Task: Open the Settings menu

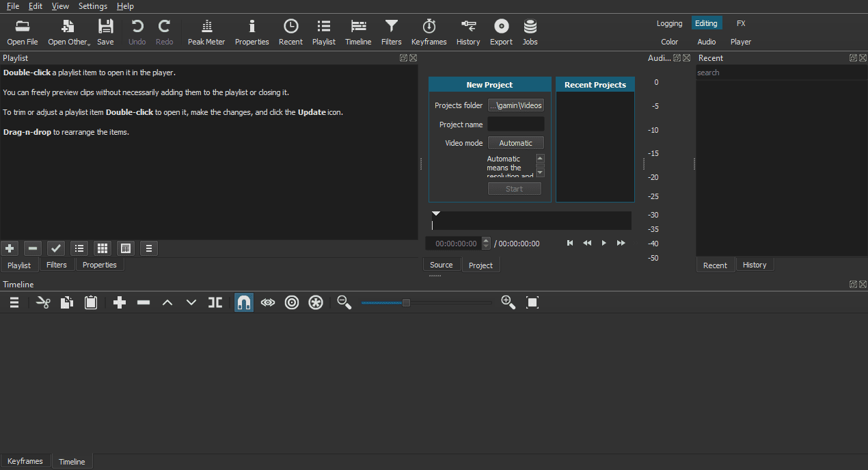Action: tap(93, 6)
